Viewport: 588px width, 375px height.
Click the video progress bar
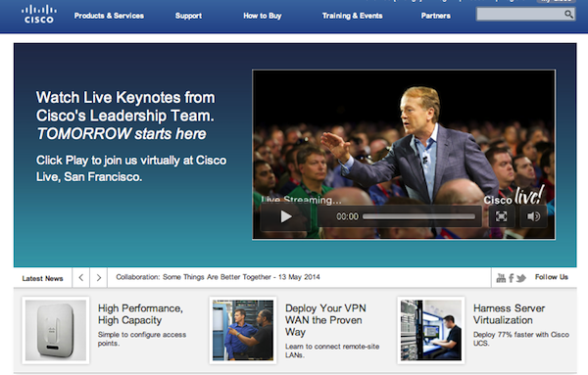click(418, 216)
